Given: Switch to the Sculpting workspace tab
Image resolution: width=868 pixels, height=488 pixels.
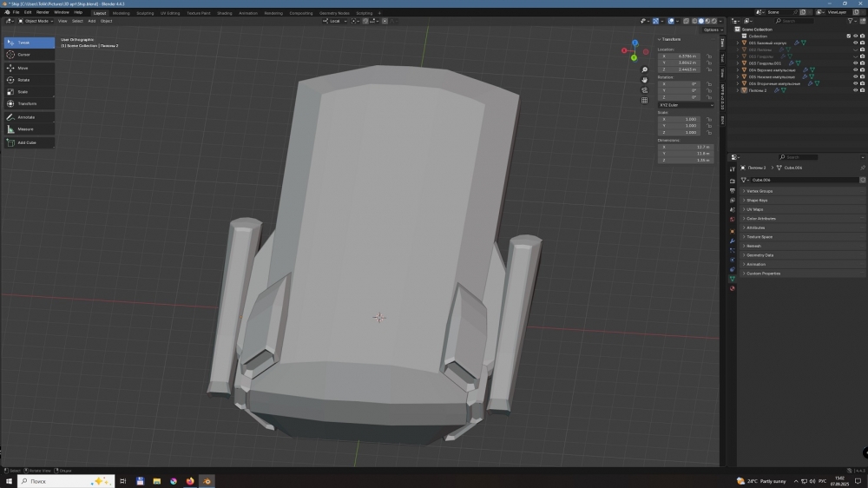Looking at the screenshot, I should point(145,13).
